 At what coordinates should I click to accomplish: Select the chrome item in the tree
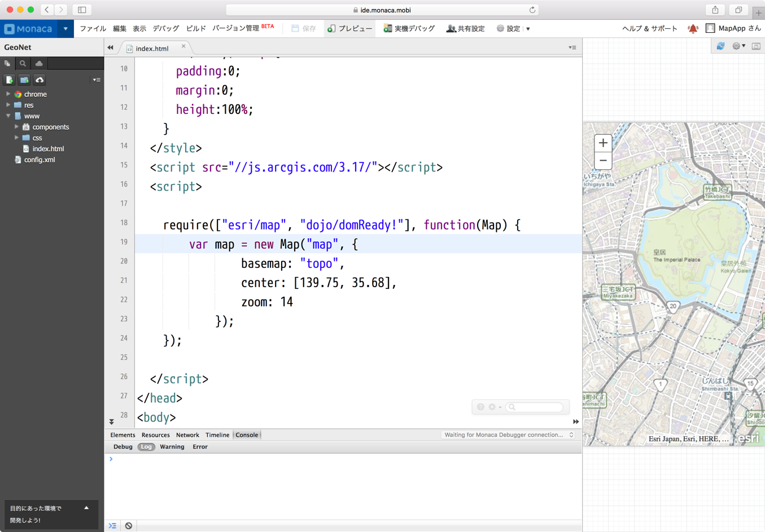click(x=35, y=94)
